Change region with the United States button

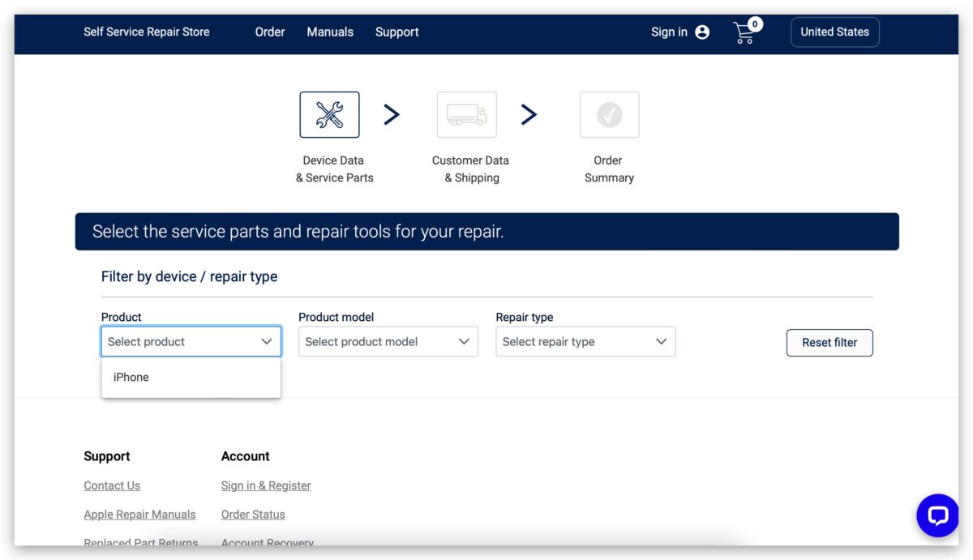[x=835, y=32]
